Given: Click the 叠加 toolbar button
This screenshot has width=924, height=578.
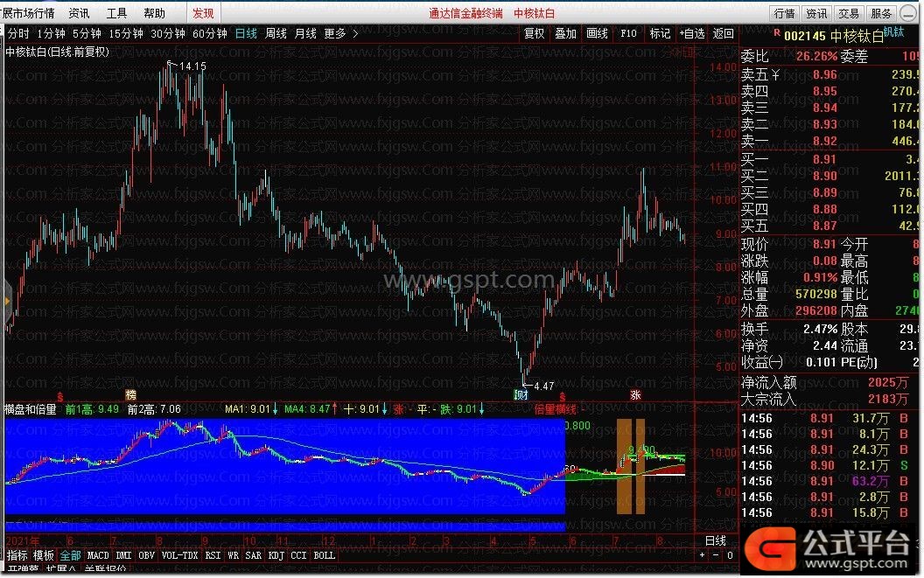Looking at the screenshot, I should tap(566, 33).
